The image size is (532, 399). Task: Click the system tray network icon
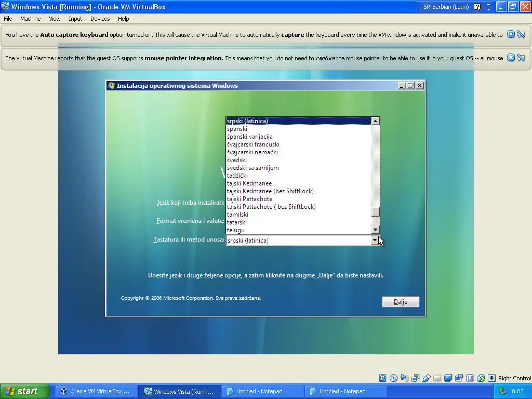pos(502,391)
